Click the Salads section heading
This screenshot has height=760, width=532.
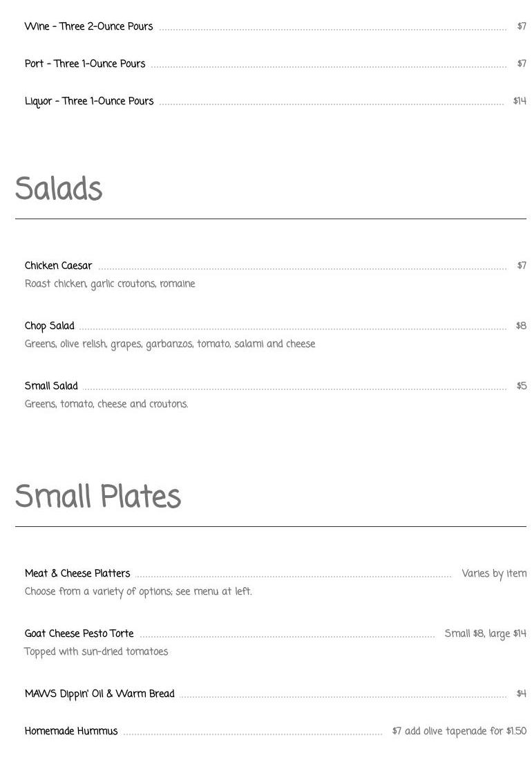pyautogui.click(x=59, y=188)
